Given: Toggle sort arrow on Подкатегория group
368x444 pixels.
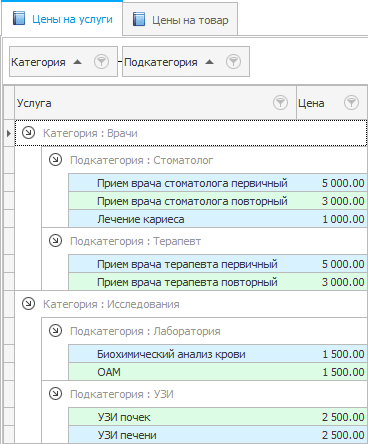Looking at the screenshot, I should point(209,62).
